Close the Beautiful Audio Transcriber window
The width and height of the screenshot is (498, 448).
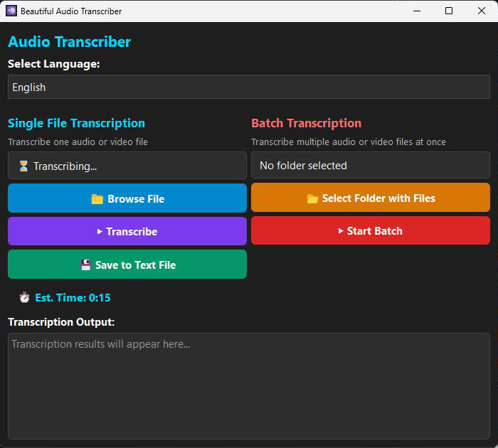click(x=482, y=11)
